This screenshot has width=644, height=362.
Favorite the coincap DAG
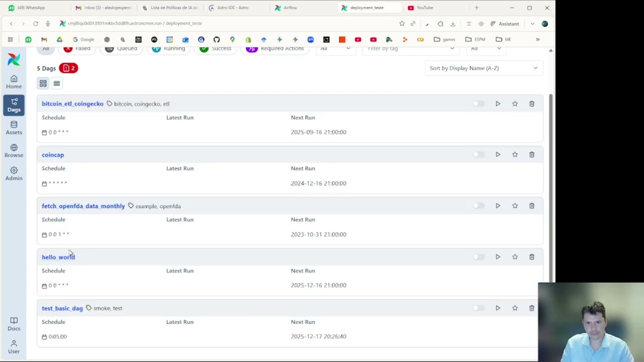point(515,154)
